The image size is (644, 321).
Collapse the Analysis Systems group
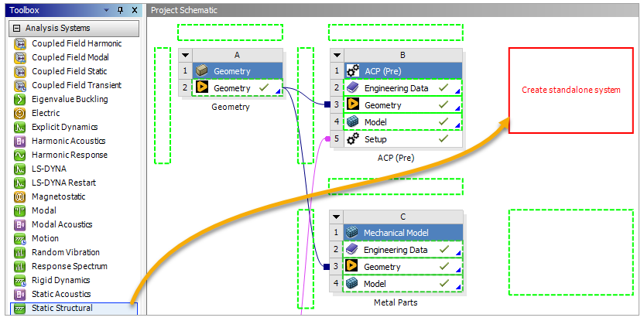pos(16,29)
